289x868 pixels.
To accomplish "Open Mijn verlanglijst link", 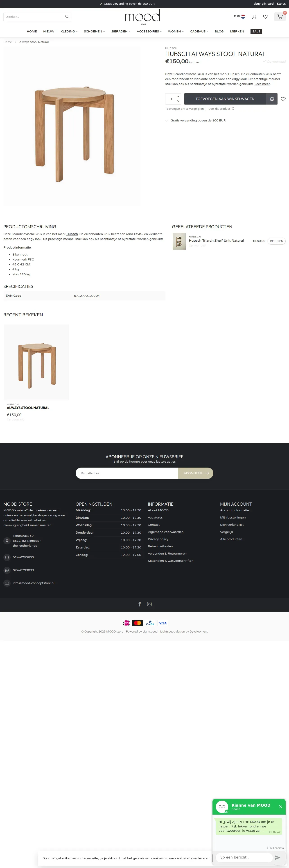I will (x=232, y=525).
